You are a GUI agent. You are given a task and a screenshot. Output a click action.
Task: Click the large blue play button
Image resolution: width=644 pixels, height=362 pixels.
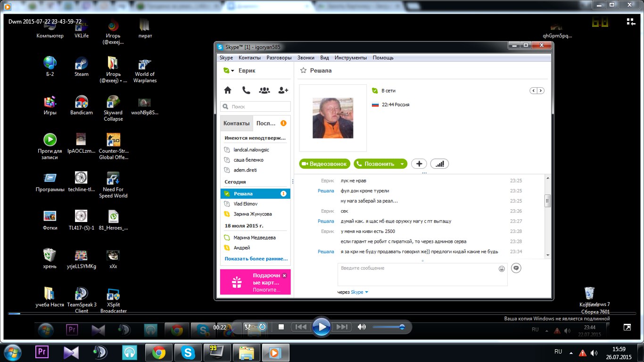pos(322,327)
